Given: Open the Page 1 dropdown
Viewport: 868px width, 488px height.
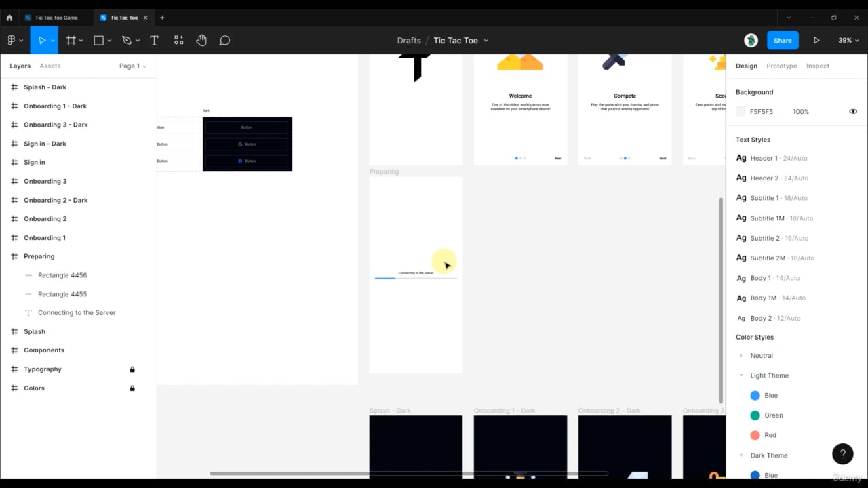Looking at the screenshot, I should click(133, 66).
